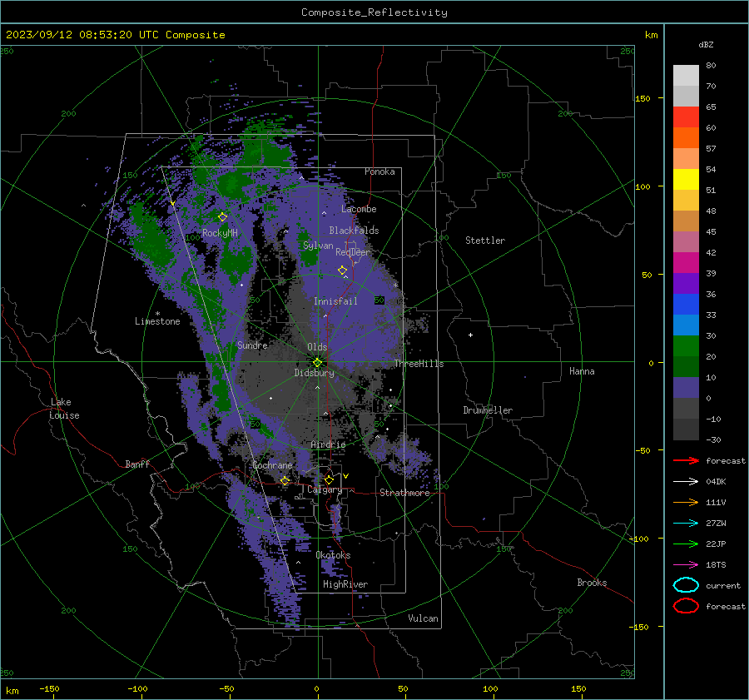Select yellow diamond marker below Cochrane
749x700 pixels.
click(285, 480)
